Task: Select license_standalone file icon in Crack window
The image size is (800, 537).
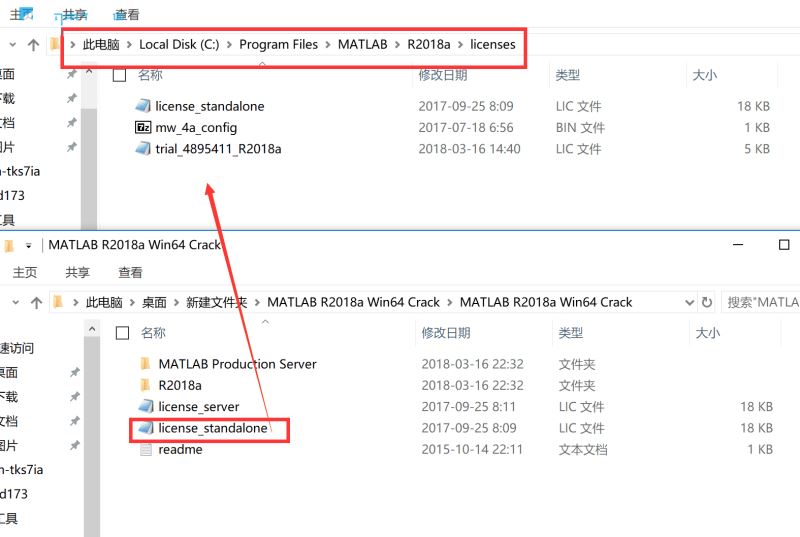Action: (146, 428)
